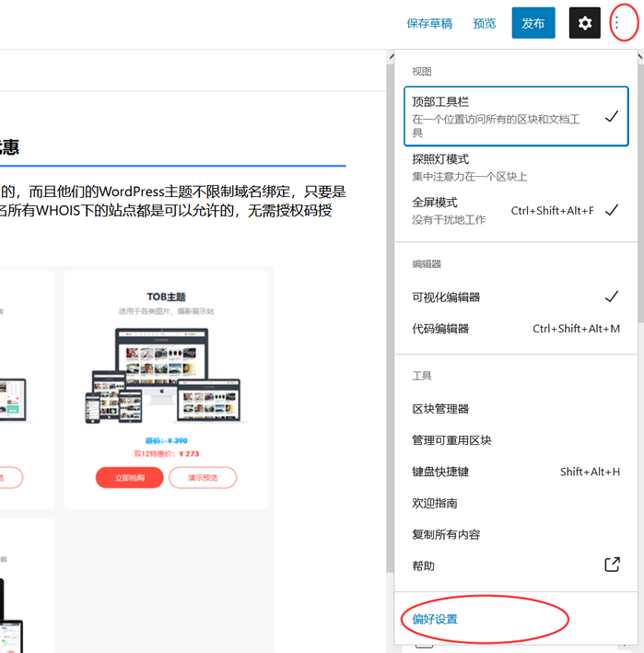Viewport: 644px width, 653px height.
Task: Open 帮助 help menu item
Action: coord(516,566)
